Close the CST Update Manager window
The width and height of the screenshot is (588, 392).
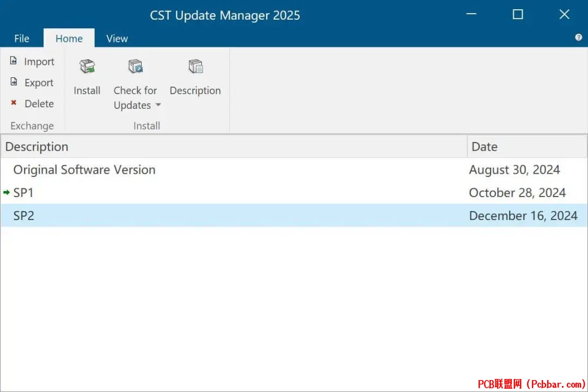(x=565, y=14)
